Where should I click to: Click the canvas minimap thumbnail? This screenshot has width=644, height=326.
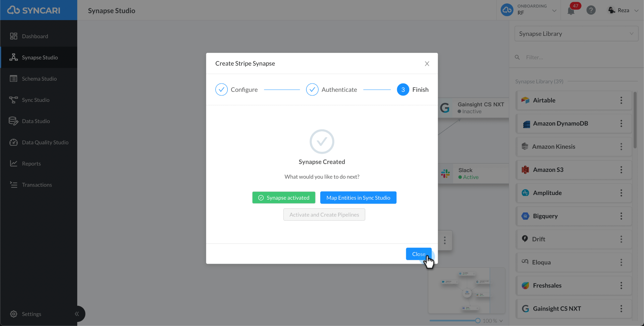[x=467, y=290]
